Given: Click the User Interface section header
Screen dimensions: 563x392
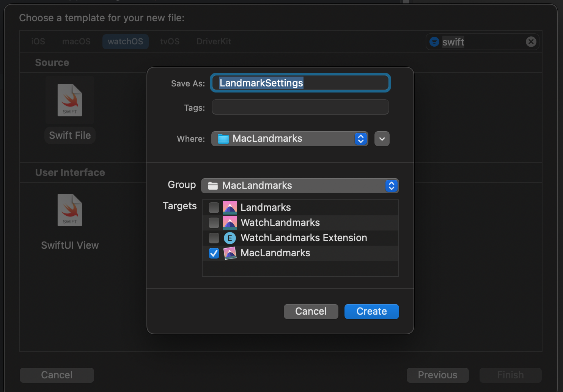Looking at the screenshot, I should click(70, 172).
